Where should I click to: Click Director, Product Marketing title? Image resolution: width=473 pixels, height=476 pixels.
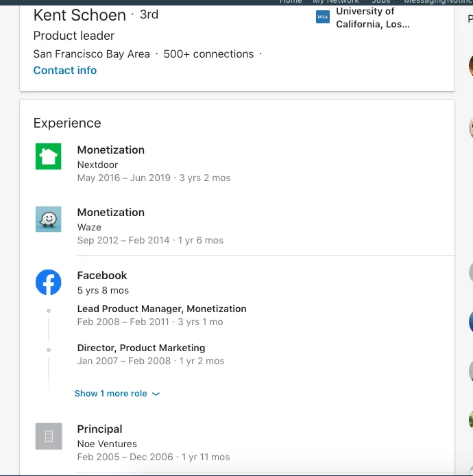(x=141, y=348)
